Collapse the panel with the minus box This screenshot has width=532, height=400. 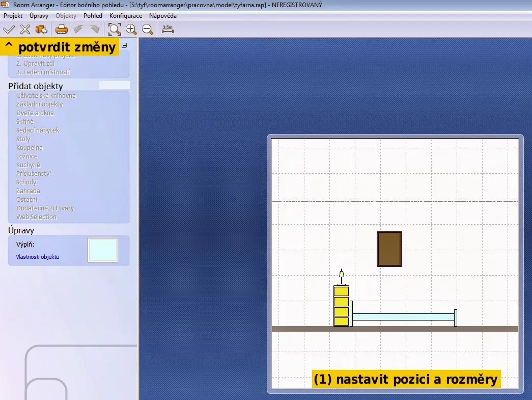pyautogui.click(x=125, y=45)
